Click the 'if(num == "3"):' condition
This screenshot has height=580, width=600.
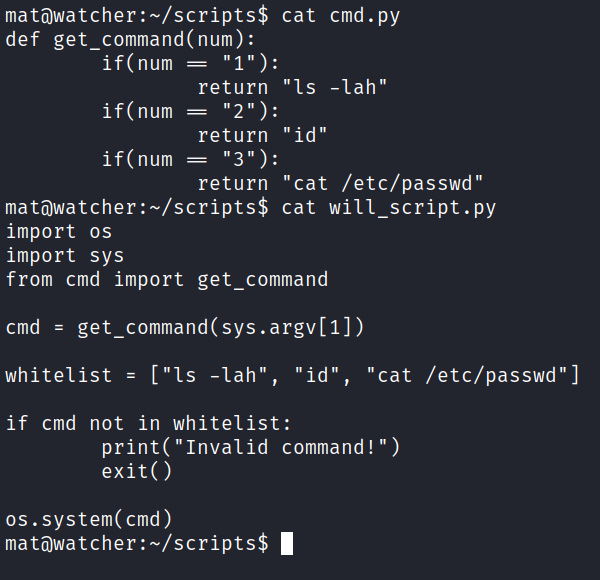[191, 160]
